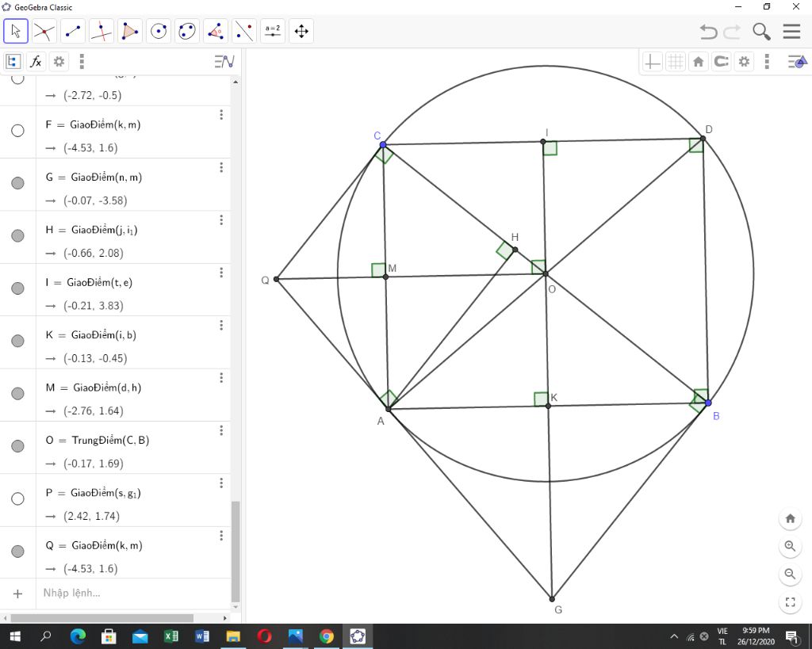Click the standard view home button
812x649 pixels.
click(791, 518)
